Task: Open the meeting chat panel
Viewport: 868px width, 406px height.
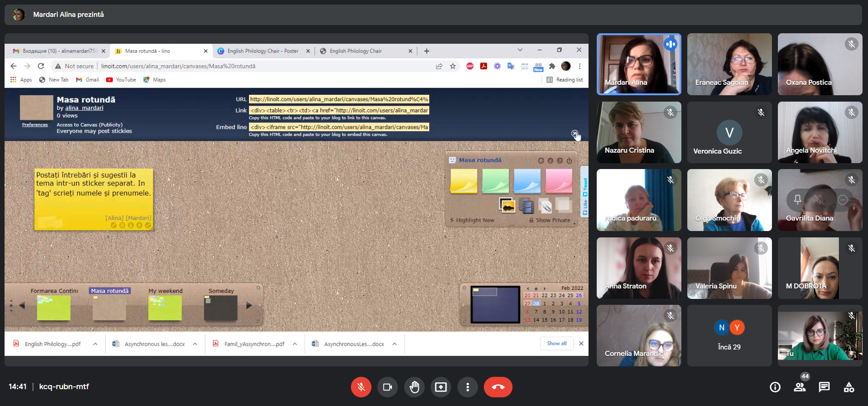Action: [x=824, y=387]
